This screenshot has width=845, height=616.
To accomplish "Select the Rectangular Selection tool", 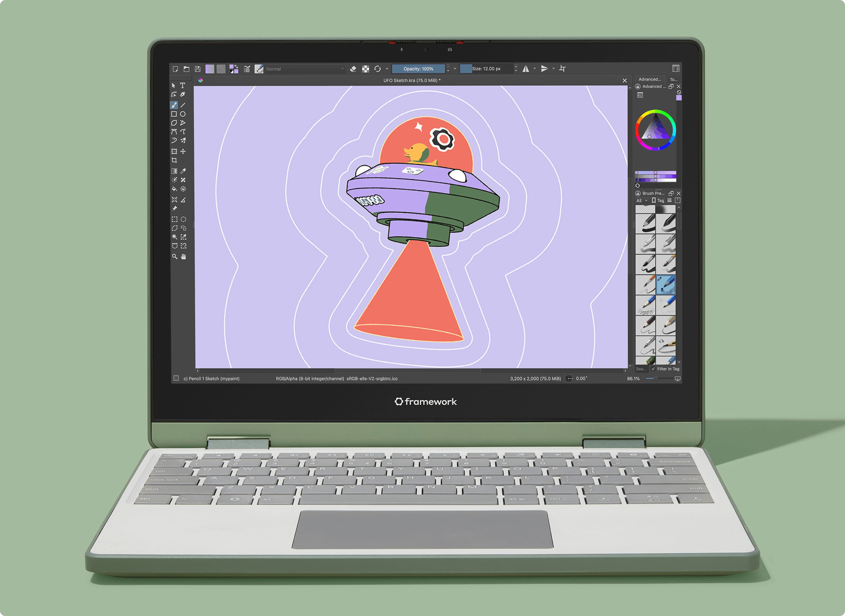I will point(174,219).
